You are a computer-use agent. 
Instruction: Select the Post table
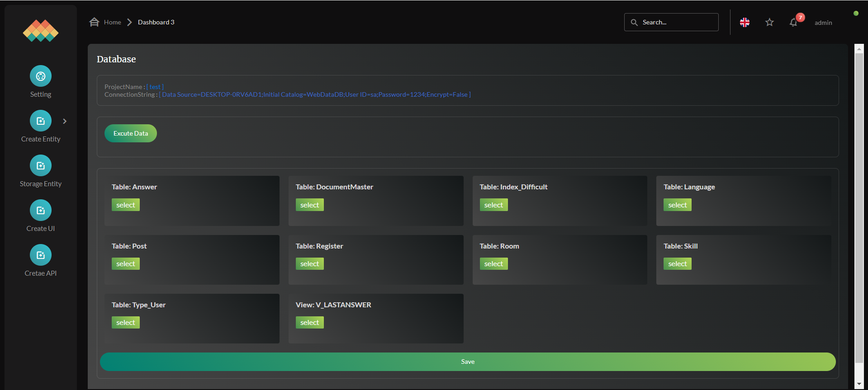pos(126,263)
